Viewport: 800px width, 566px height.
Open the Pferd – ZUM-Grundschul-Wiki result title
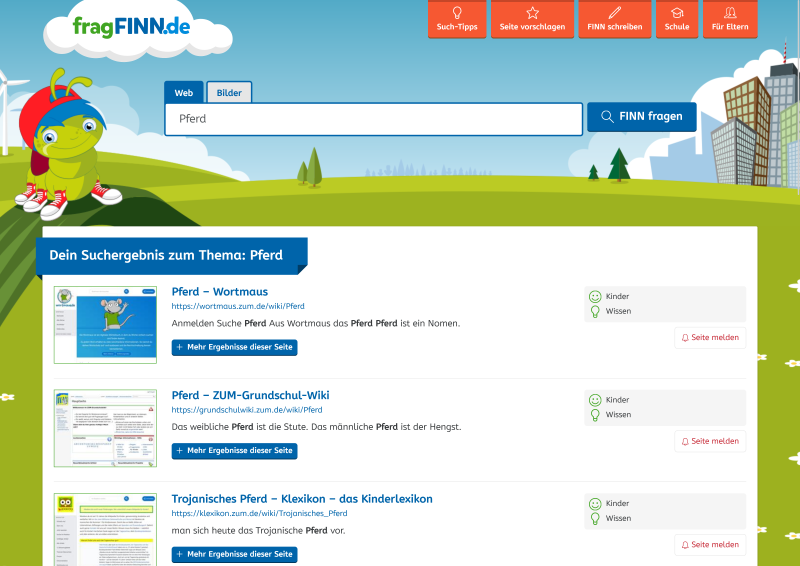251,396
